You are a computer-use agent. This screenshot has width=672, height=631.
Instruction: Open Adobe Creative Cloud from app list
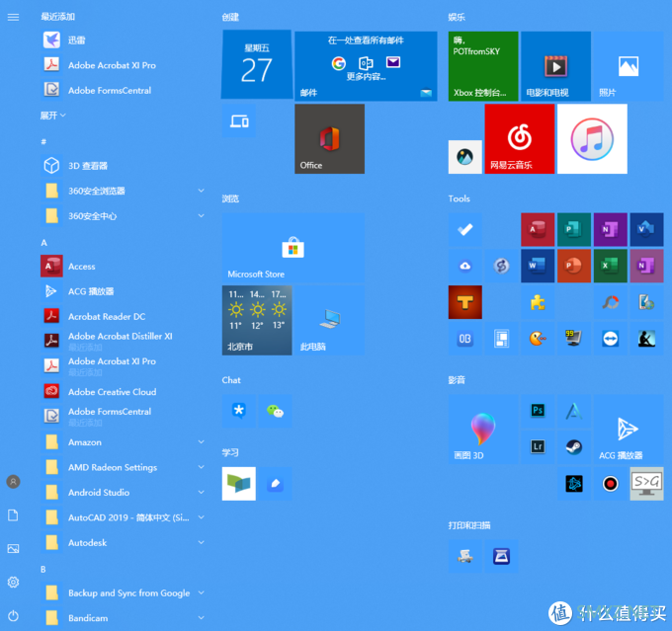click(x=124, y=392)
